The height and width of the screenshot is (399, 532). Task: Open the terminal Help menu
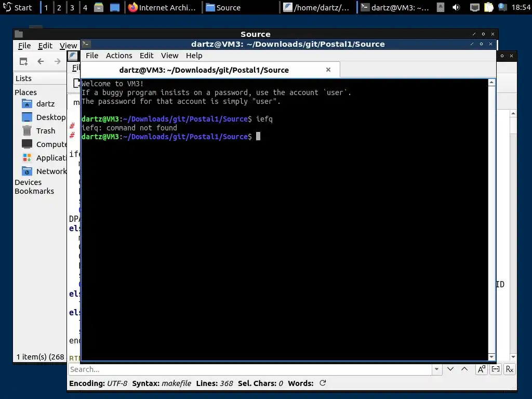(x=194, y=55)
